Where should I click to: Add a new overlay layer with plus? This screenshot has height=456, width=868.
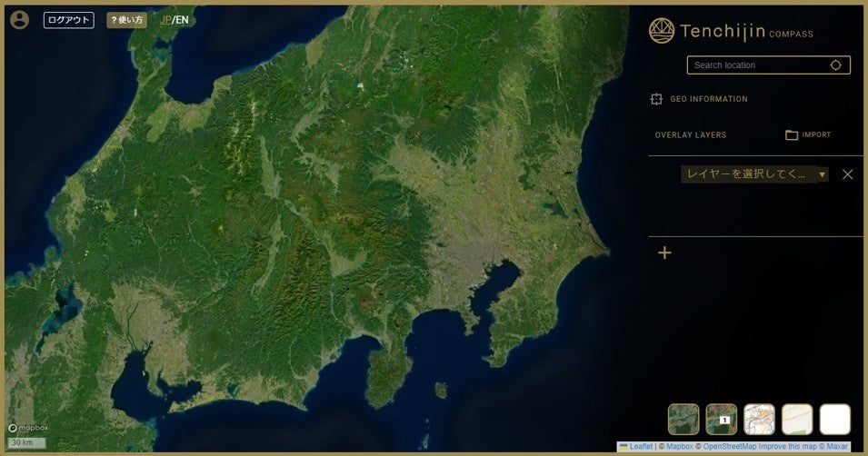(664, 253)
